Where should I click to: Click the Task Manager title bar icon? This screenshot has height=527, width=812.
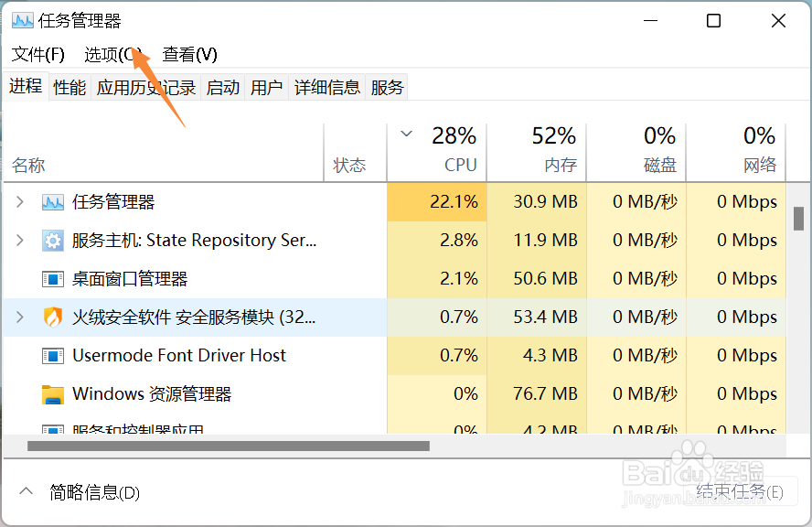coord(22,21)
